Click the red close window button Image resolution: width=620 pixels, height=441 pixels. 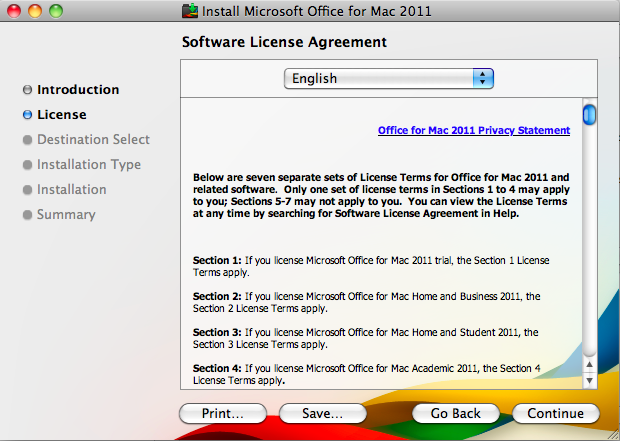coord(14,11)
